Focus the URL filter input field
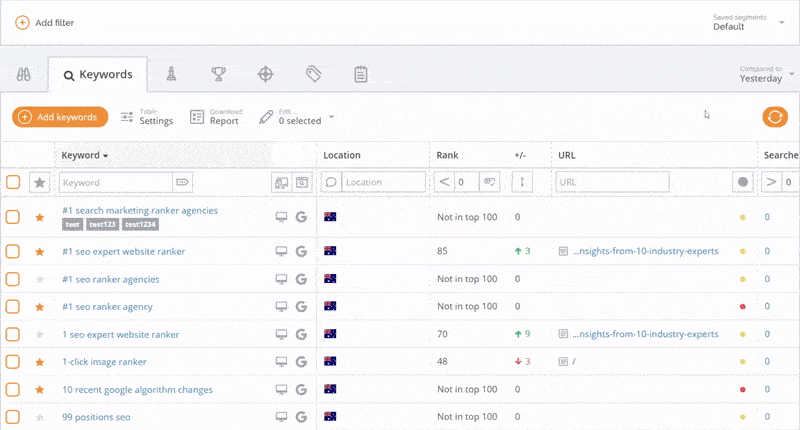800x430 pixels. coord(612,182)
